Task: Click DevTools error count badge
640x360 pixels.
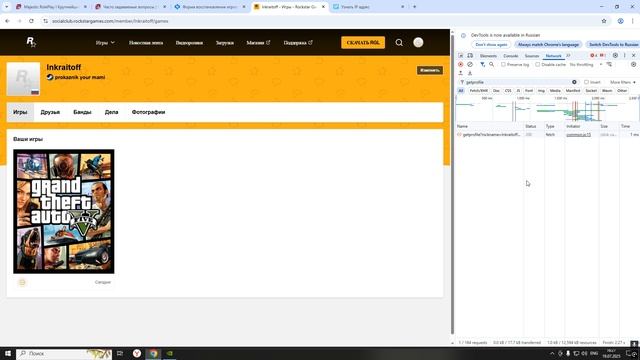Action: tap(593, 56)
